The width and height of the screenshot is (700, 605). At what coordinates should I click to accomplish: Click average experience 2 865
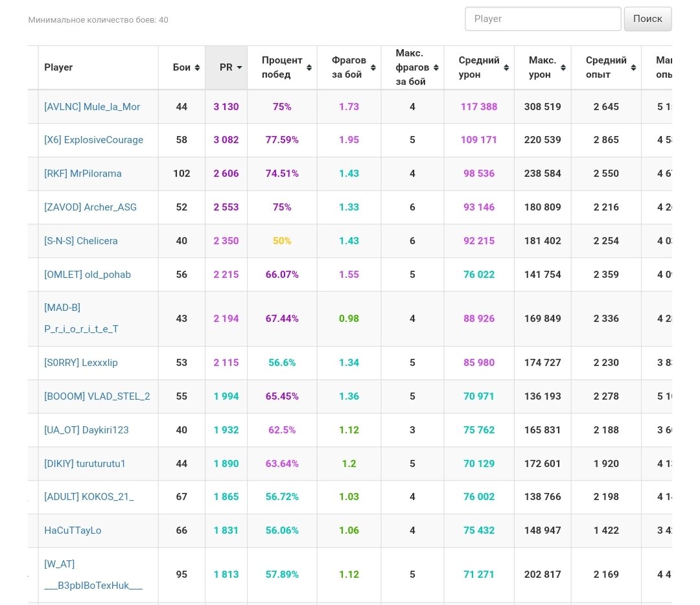pyautogui.click(x=606, y=140)
